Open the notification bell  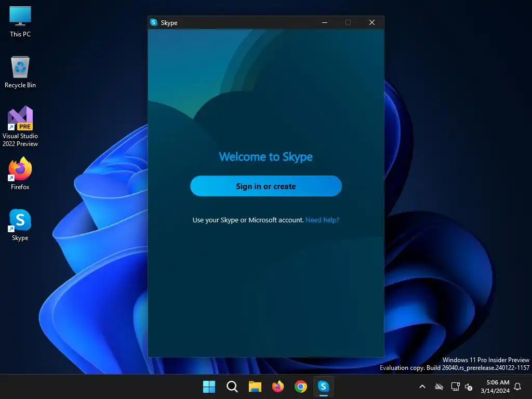pyautogui.click(x=518, y=387)
